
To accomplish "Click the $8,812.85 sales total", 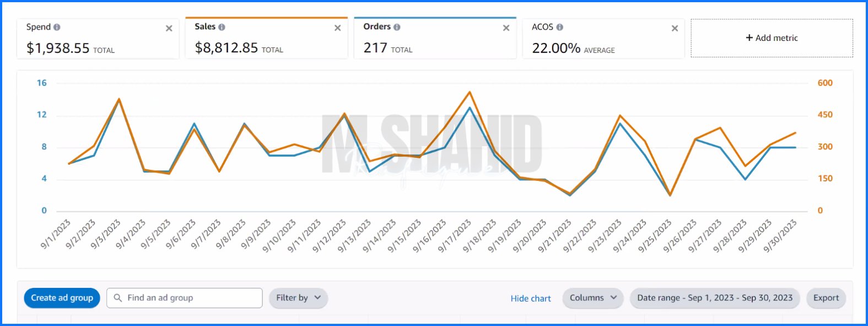I will [x=227, y=48].
